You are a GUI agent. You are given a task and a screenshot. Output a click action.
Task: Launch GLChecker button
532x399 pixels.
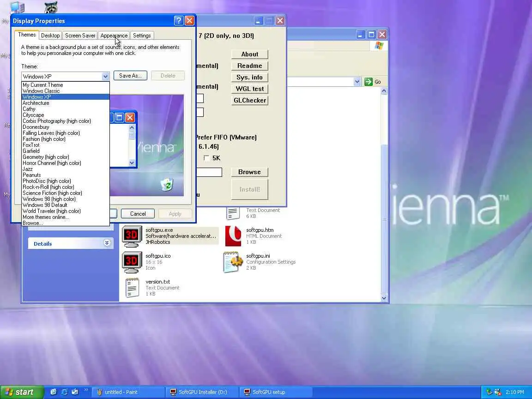point(250,100)
